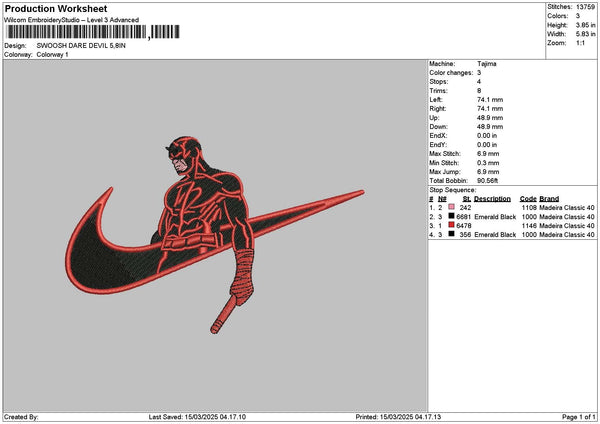The width and height of the screenshot is (600, 424).
Task: Click the pink color swatch in stop 1
Action: 452,207
